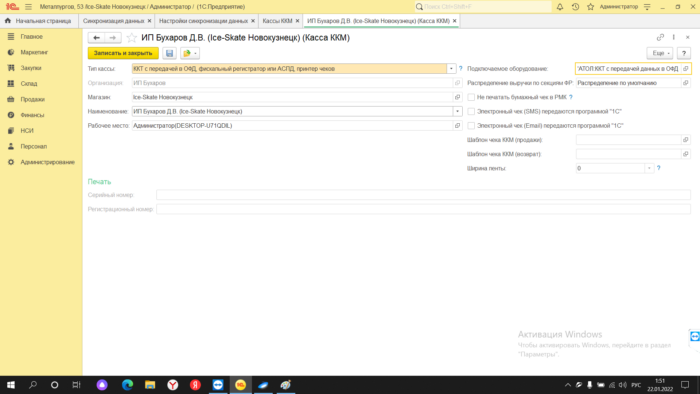Screen dimensions: 700x394
Task: Open Рабочее место link icon
Action: (x=458, y=126)
